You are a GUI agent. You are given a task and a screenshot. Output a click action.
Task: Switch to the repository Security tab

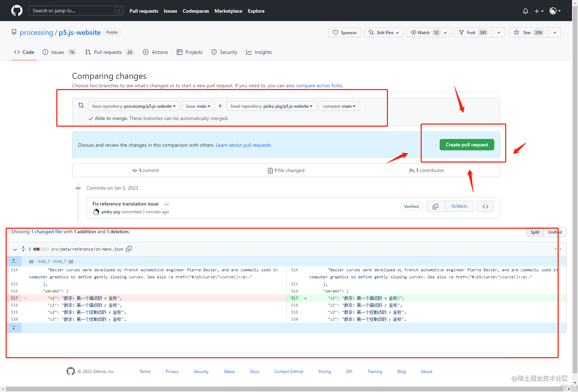(224, 52)
